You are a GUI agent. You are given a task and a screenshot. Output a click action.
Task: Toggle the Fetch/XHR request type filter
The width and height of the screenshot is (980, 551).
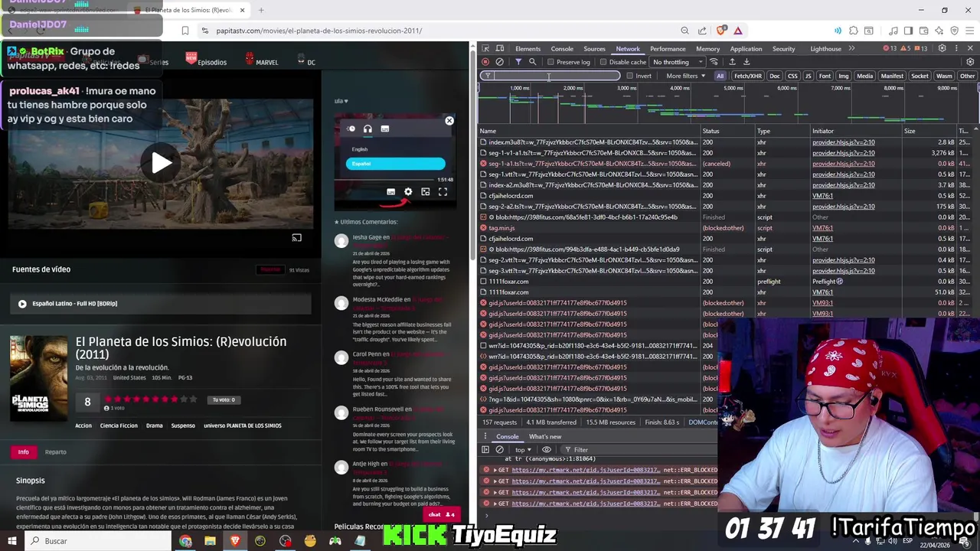click(x=748, y=76)
